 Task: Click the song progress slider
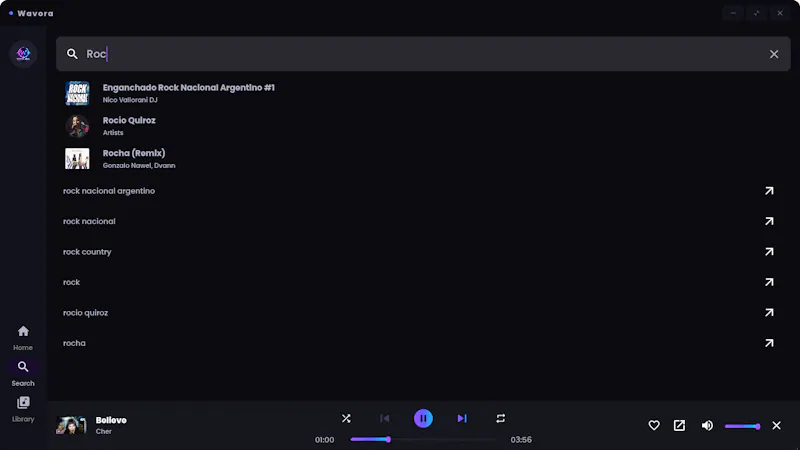click(423, 439)
